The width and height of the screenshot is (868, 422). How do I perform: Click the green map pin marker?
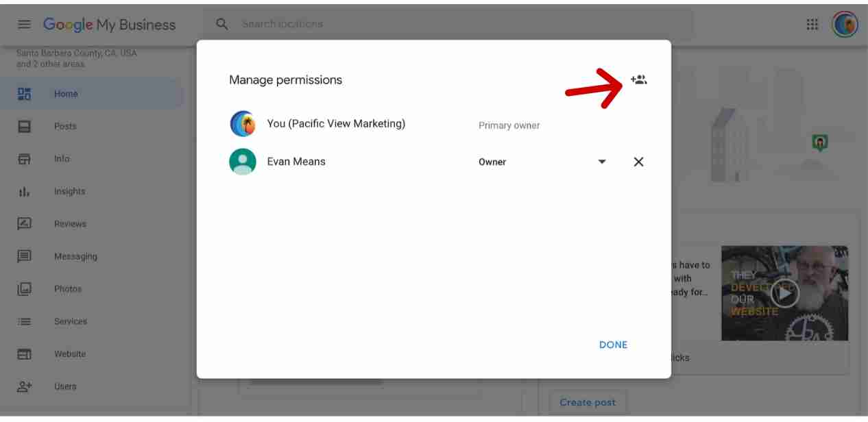click(x=819, y=142)
